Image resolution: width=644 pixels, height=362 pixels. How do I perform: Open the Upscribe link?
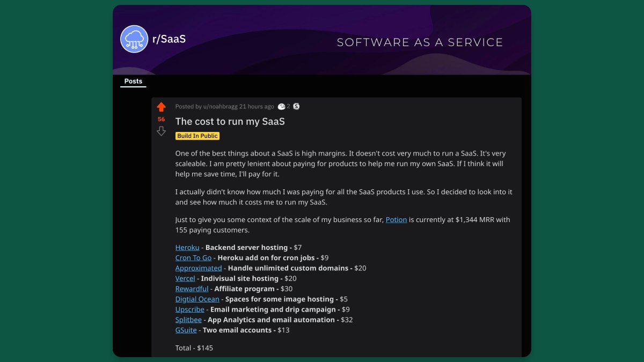[x=190, y=309]
